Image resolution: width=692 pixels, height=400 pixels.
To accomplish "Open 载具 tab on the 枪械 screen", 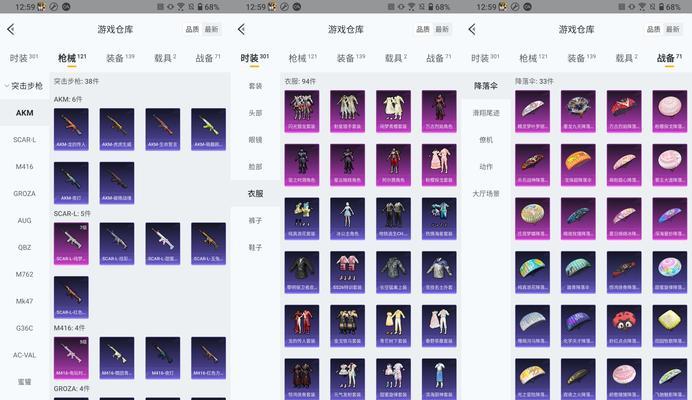I will [x=165, y=58].
